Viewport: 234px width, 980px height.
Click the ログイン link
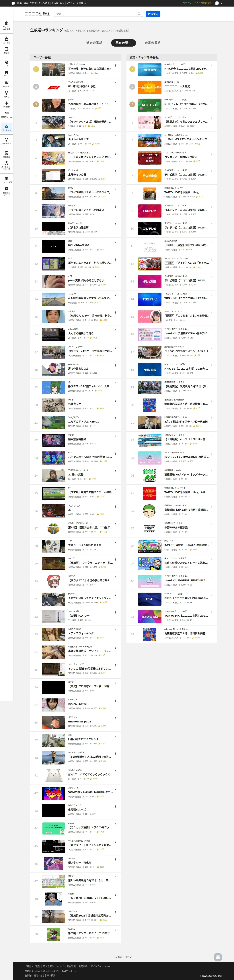coord(187,3)
